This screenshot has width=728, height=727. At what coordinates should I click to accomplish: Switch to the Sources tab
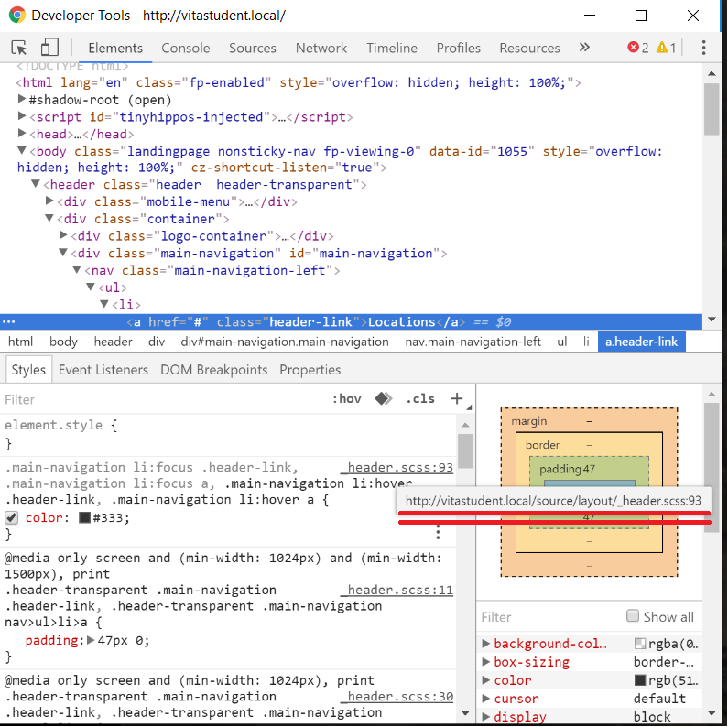tap(252, 48)
